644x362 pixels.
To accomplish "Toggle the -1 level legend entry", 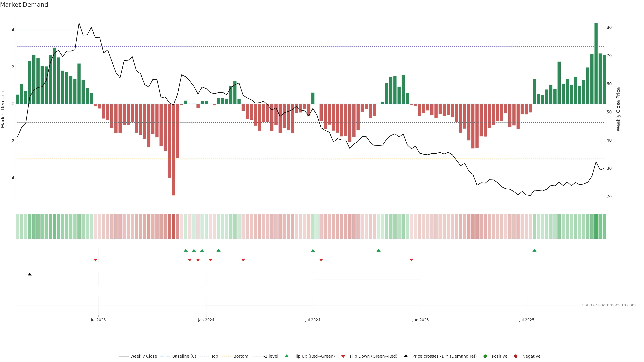I will pyautogui.click(x=271, y=356).
